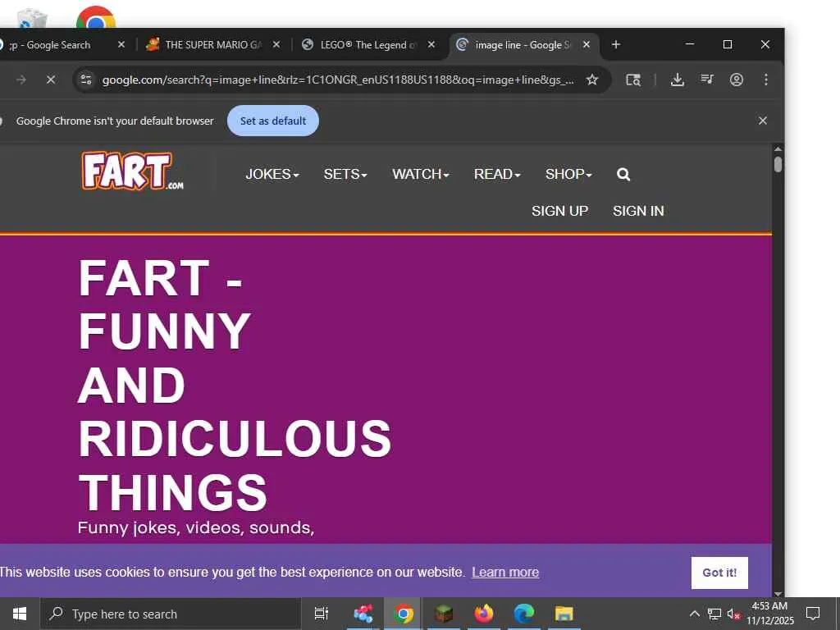
Task: Click the FART - FUNNY AND RIDICULOUS THINGS heading
Action: tap(235, 385)
